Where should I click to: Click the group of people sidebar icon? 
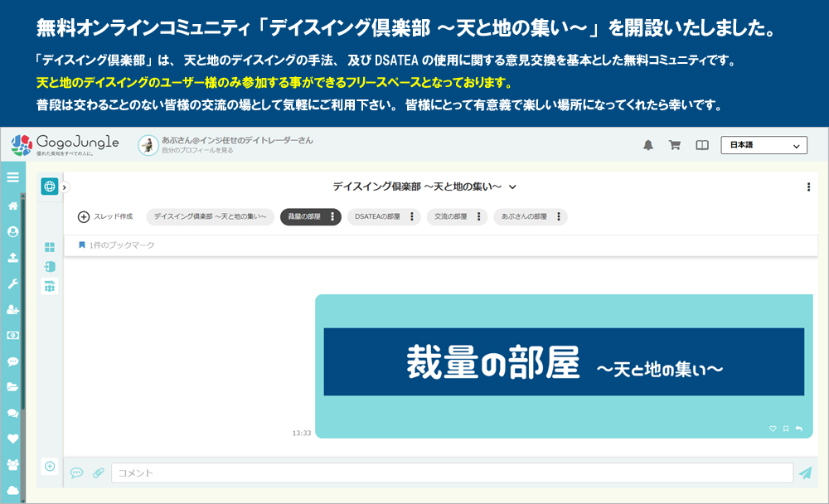pyautogui.click(x=12, y=464)
